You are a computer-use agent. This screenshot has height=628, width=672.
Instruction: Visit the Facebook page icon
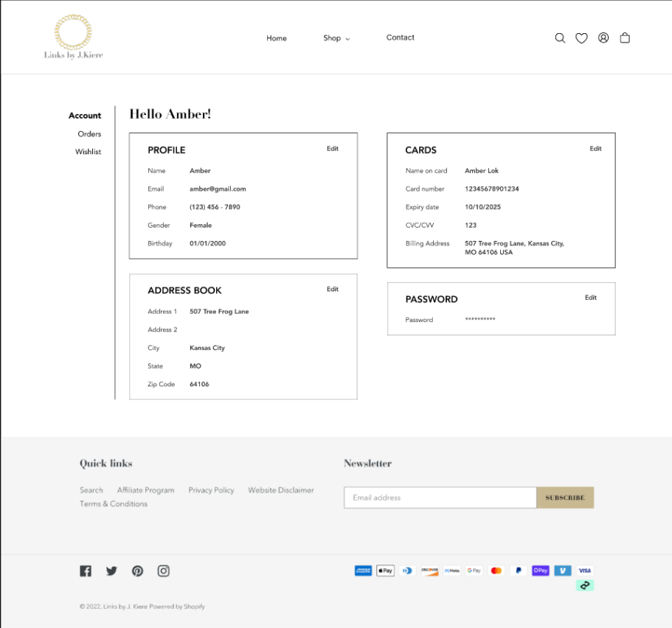[86, 571]
